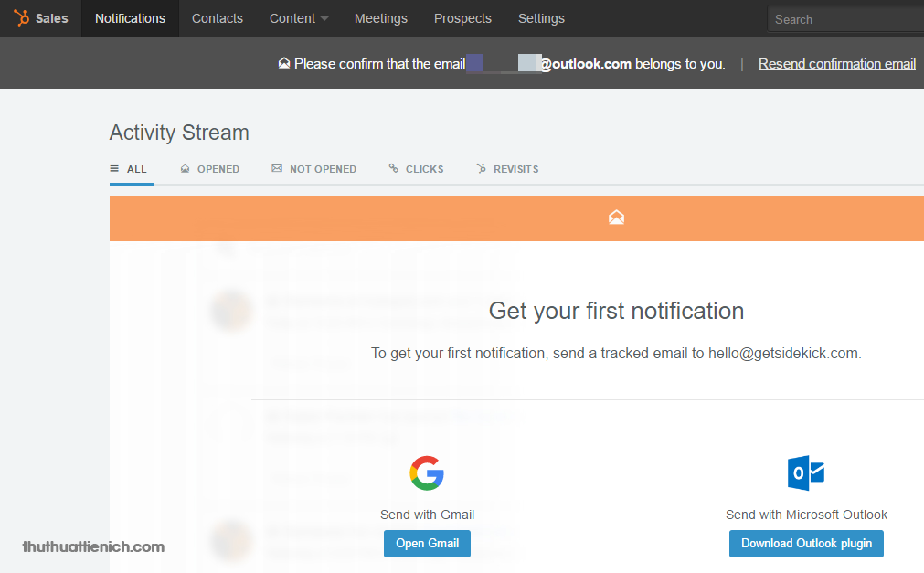The width and height of the screenshot is (924, 573).
Task: Click the Microsoft Outlook logo icon
Action: click(x=806, y=472)
